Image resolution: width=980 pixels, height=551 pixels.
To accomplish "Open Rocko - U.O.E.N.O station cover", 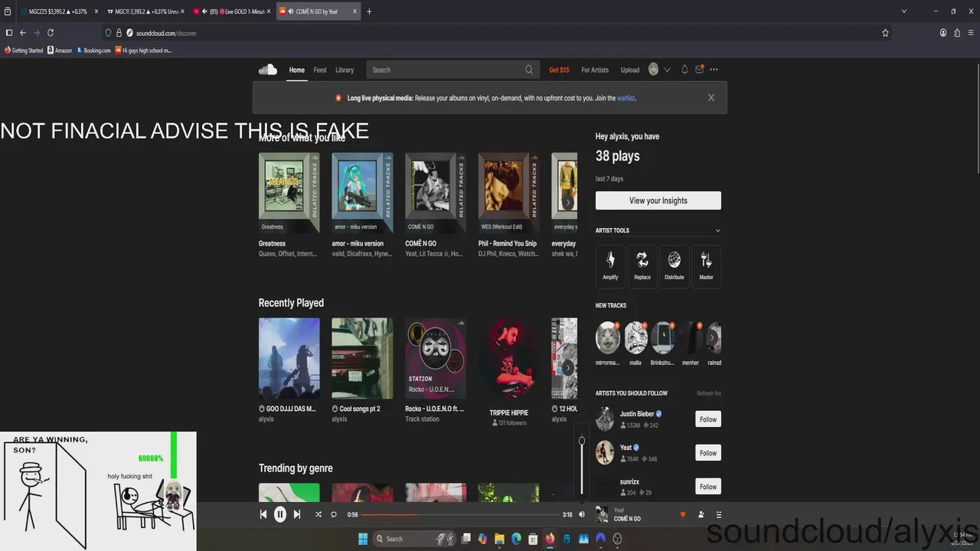I will [436, 359].
